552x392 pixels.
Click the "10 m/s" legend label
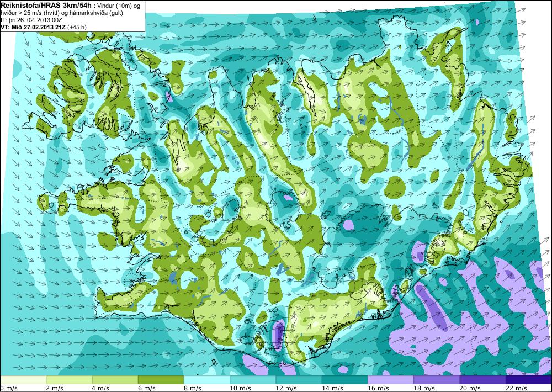pyautogui.click(x=241, y=388)
